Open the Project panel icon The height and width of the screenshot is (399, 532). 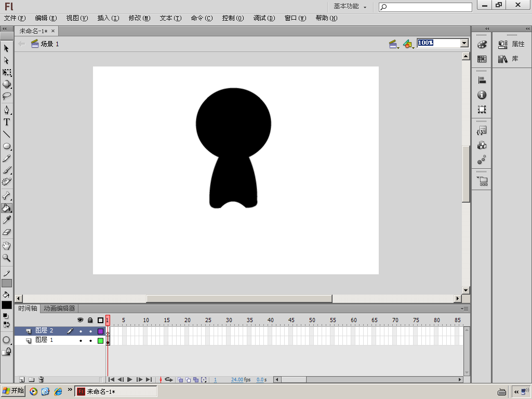pyautogui.click(x=482, y=181)
